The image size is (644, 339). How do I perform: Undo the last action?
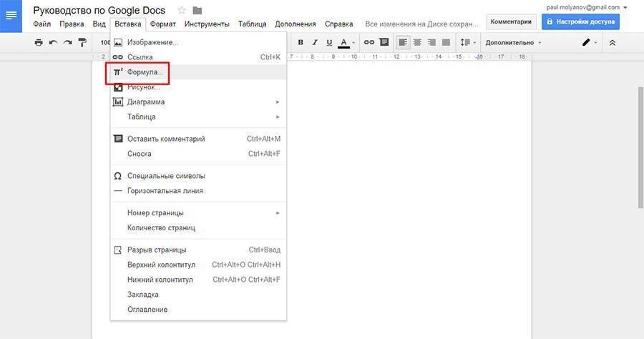click(x=54, y=42)
